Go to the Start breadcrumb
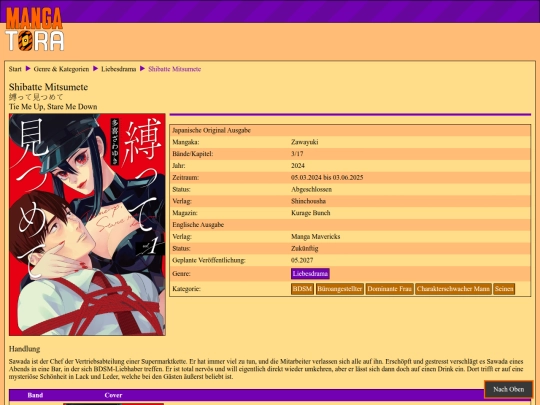The height and width of the screenshot is (405, 540). click(x=15, y=69)
